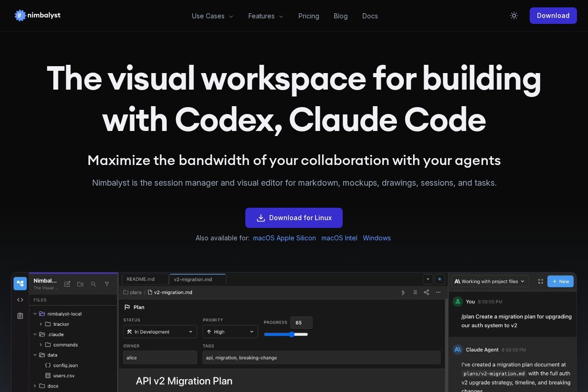Click the new file icon in Files panel
This screenshot has width=588, height=392.
coord(67,284)
